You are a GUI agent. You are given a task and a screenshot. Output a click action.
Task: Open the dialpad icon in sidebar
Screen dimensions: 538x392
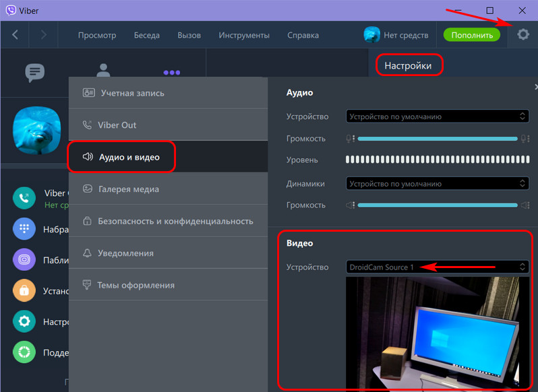coord(24,228)
